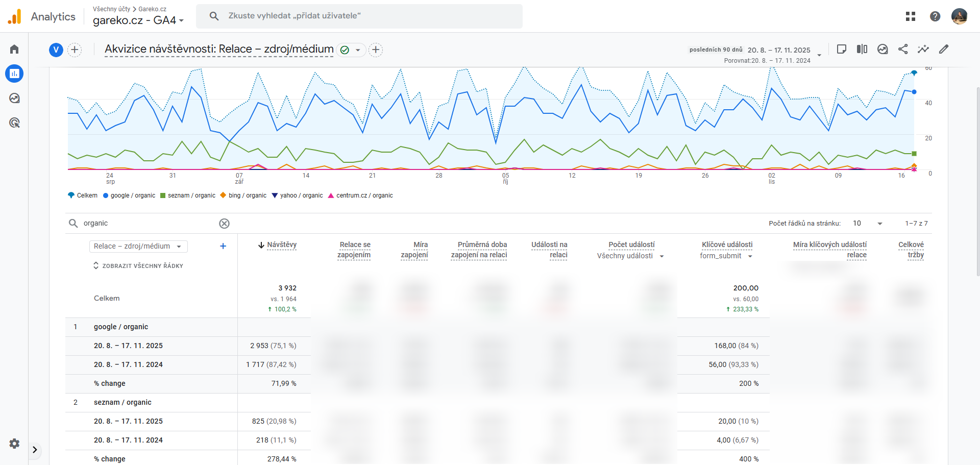Open the Reports icon in sidebar

14,74
